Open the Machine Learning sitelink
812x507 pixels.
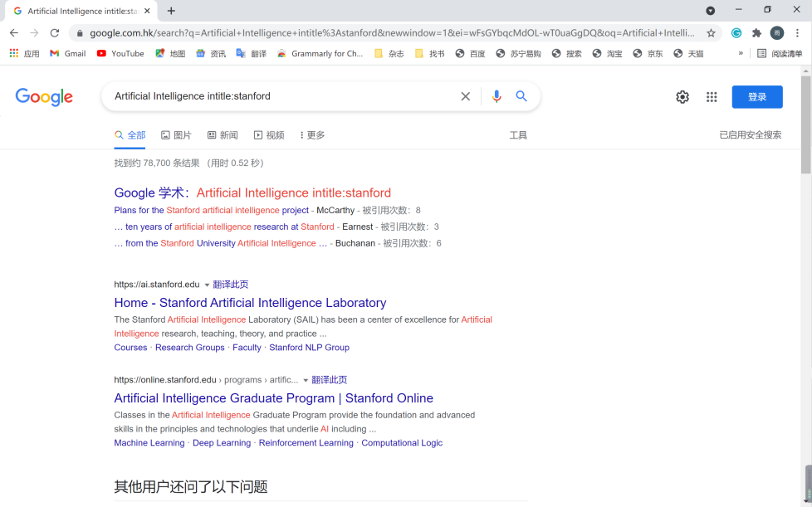point(149,443)
